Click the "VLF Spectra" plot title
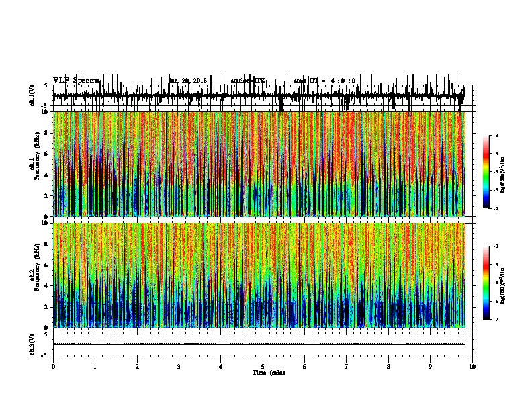 tap(77, 81)
